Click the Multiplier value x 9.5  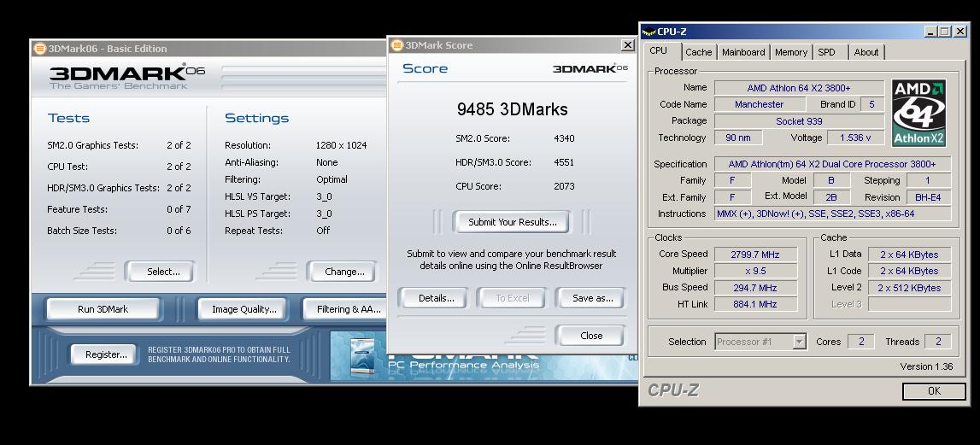[x=755, y=271]
